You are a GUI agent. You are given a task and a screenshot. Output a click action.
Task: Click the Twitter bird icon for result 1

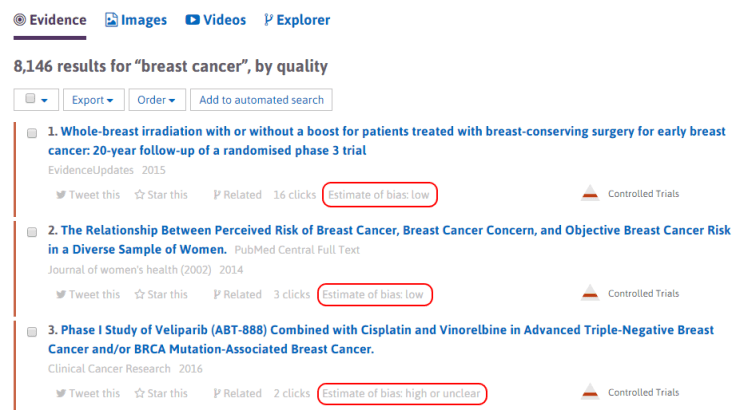coord(62,195)
